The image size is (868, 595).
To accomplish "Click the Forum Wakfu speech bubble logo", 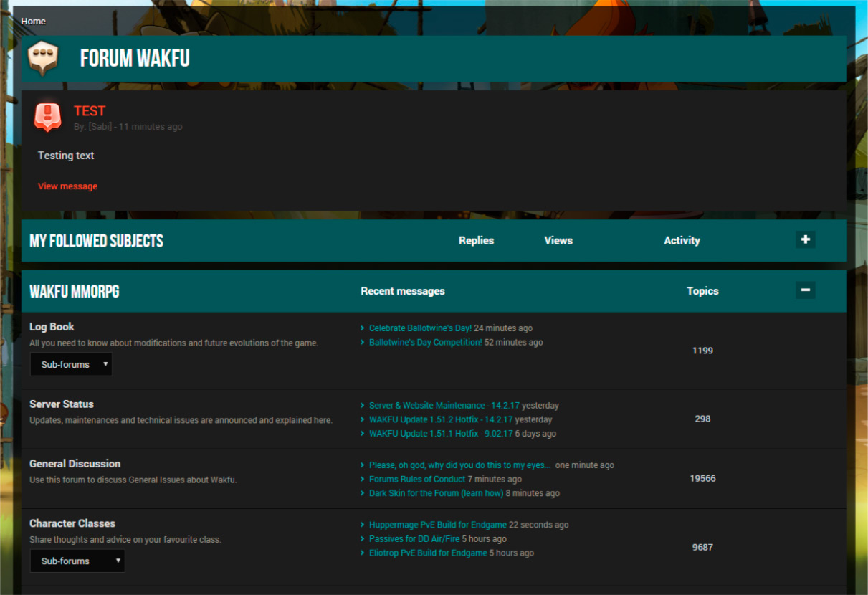I will click(x=43, y=59).
